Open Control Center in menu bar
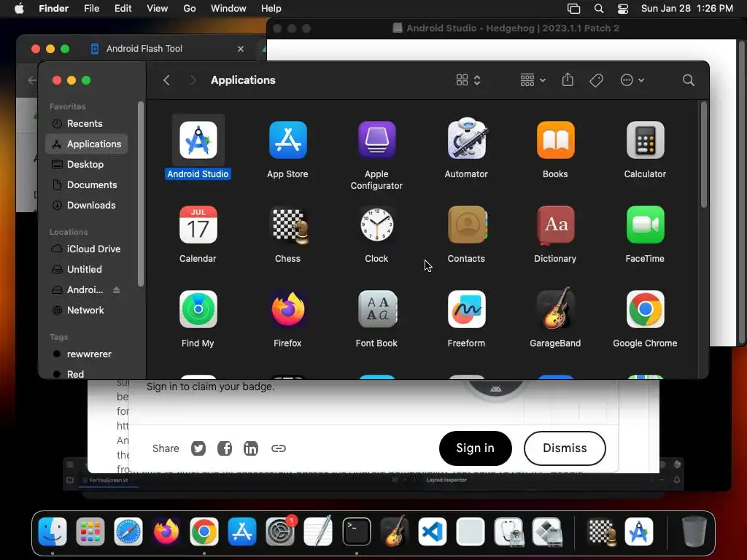The width and height of the screenshot is (747, 560). (x=623, y=9)
